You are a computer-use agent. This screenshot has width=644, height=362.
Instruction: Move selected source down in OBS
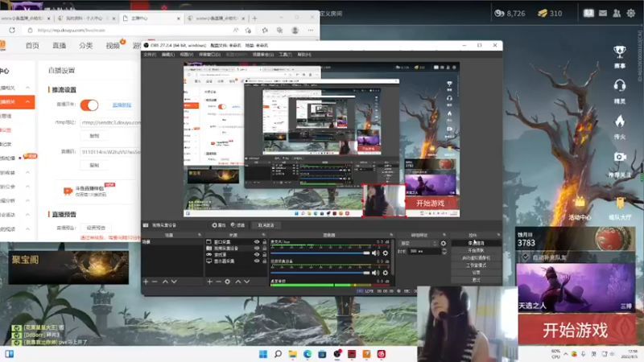[247, 282]
